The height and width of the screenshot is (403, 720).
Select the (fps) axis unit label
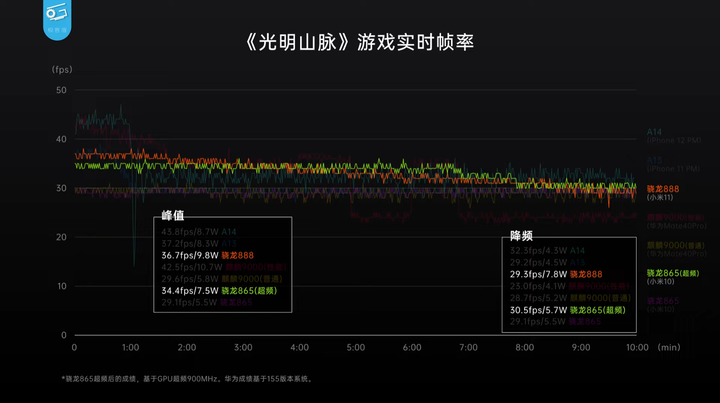click(62, 69)
